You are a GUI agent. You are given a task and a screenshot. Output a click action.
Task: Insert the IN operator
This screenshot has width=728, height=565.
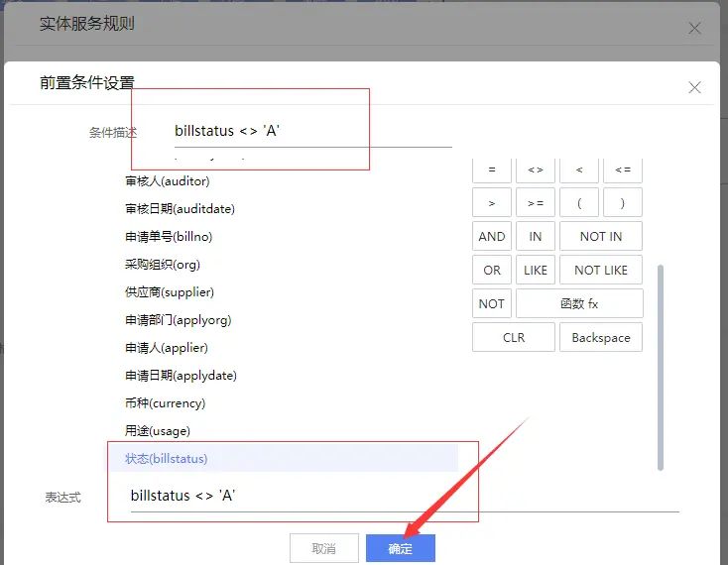tap(536, 236)
